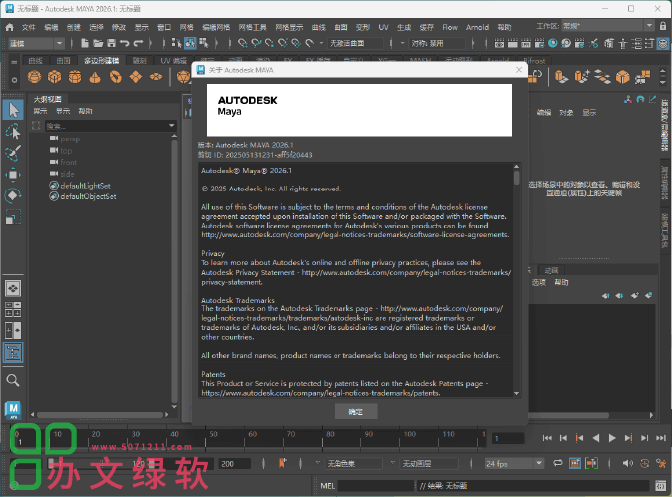Close the About Autodesk MAYA dialog

point(519,70)
